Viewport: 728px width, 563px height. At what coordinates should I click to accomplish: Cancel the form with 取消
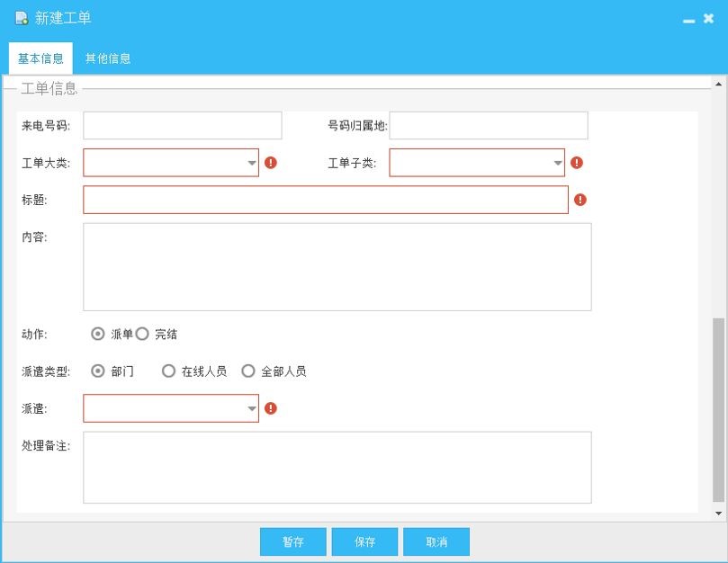point(436,541)
